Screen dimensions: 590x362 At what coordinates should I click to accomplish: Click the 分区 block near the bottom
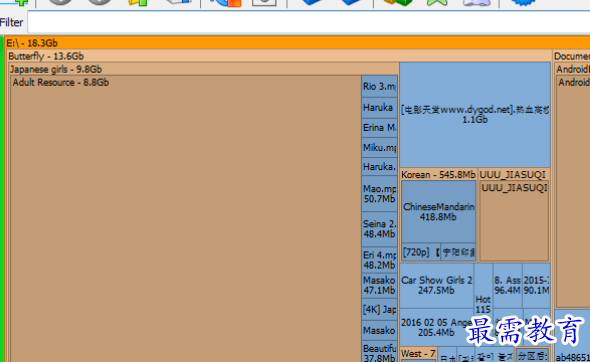532,355
